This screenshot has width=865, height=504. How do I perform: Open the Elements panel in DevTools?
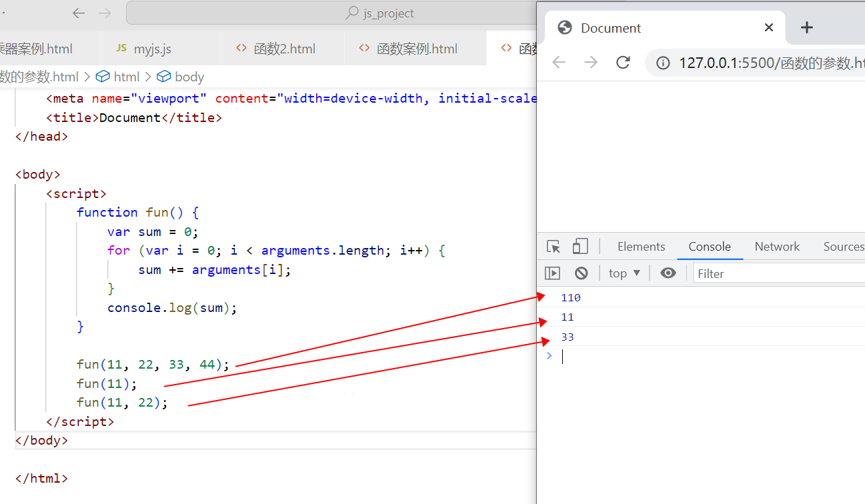click(x=641, y=247)
